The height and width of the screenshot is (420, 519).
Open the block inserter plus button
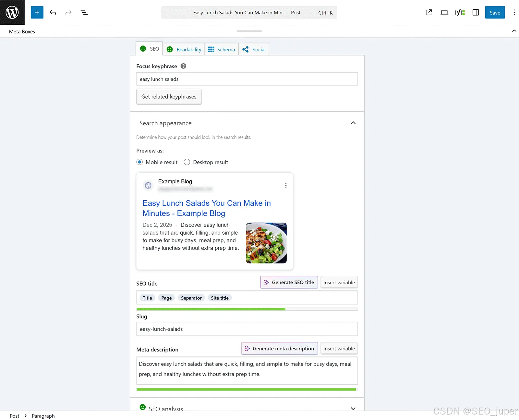(x=37, y=12)
